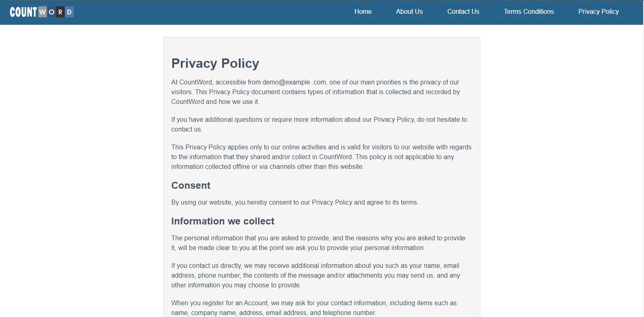Click the CountWord logo
The height and width of the screenshot is (317, 644).
tap(41, 12)
